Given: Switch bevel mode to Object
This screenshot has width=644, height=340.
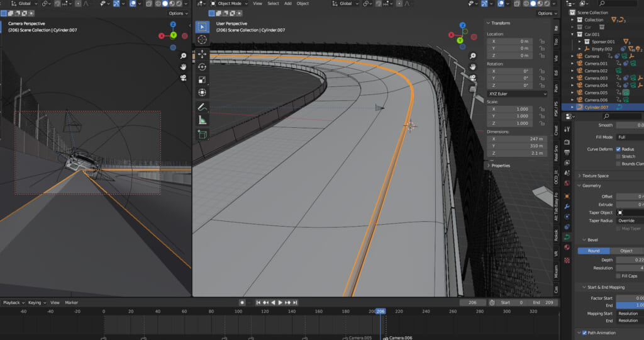Looking at the screenshot, I should pyautogui.click(x=626, y=251).
